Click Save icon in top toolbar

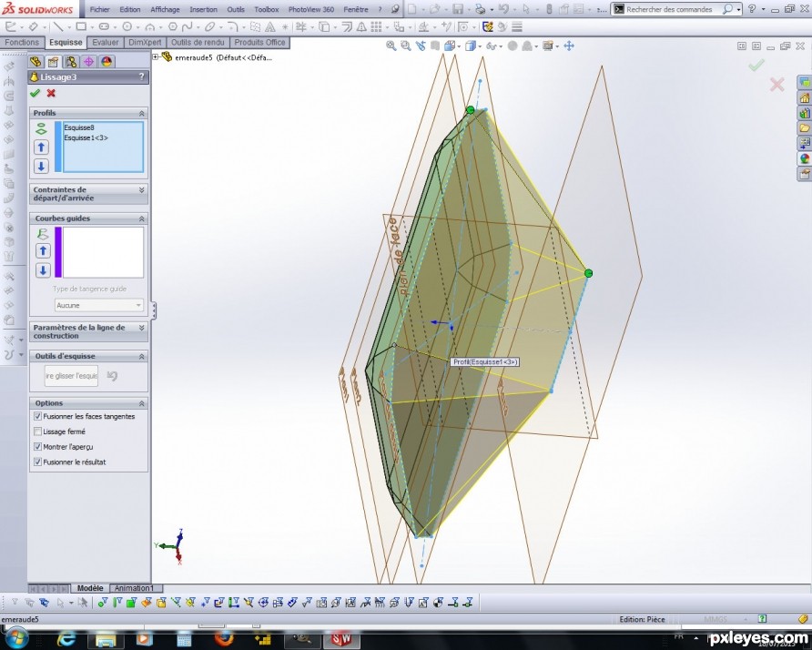(x=458, y=9)
